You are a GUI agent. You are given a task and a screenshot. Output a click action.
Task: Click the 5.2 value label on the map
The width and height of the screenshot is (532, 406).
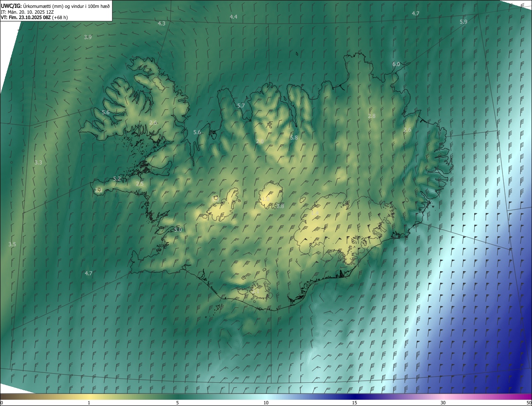point(117,179)
